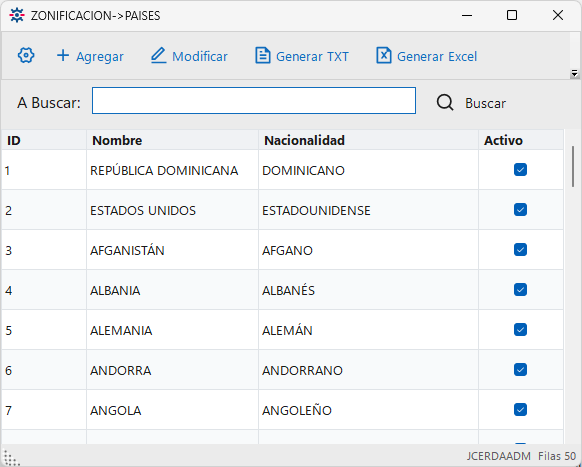582x467 pixels.
Task: Click ID cell 5 in the table
Action: tap(44, 330)
